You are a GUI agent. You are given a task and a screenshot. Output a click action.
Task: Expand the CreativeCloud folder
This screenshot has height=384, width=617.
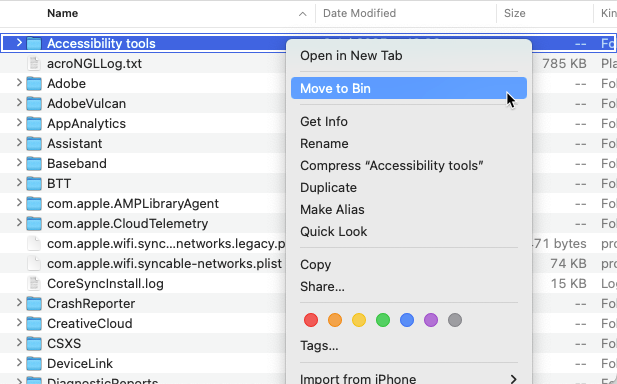coord(19,323)
